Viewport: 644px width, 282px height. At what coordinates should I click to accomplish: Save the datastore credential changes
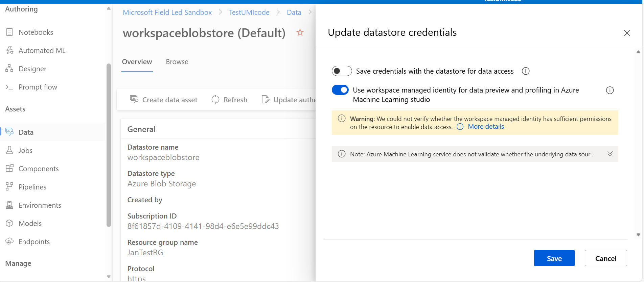[x=554, y=258]
